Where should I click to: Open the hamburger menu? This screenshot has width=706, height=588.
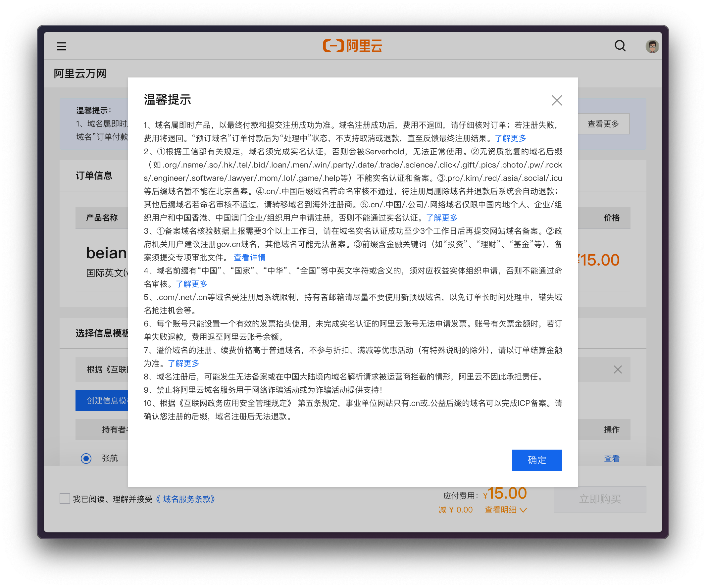pyautogui.click(x=62, y=46)
